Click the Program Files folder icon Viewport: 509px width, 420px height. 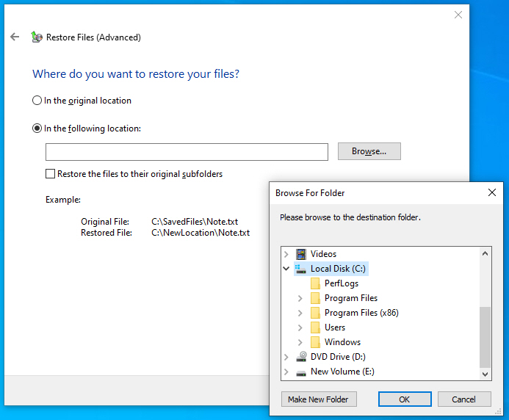coord(315,298)
